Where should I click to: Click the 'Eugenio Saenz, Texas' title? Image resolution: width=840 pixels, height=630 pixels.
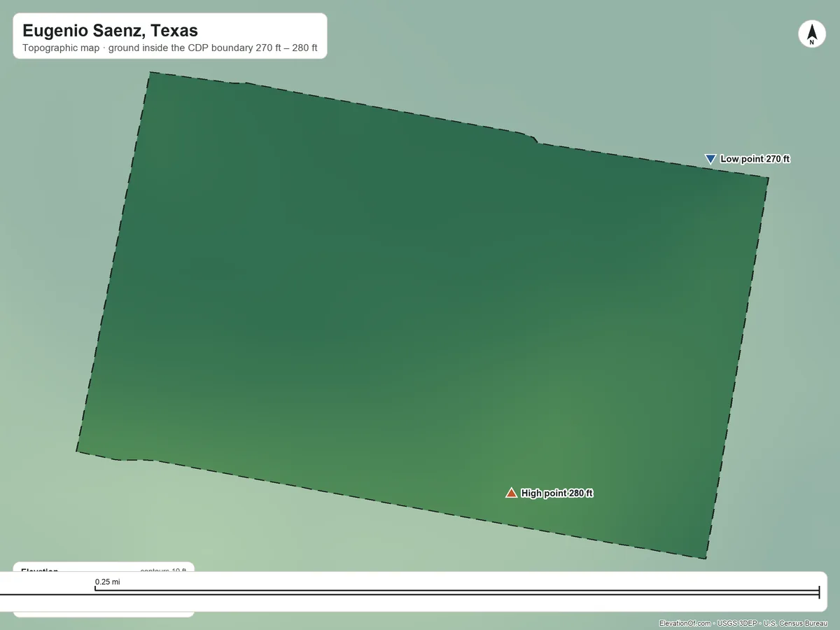[110, 30]
